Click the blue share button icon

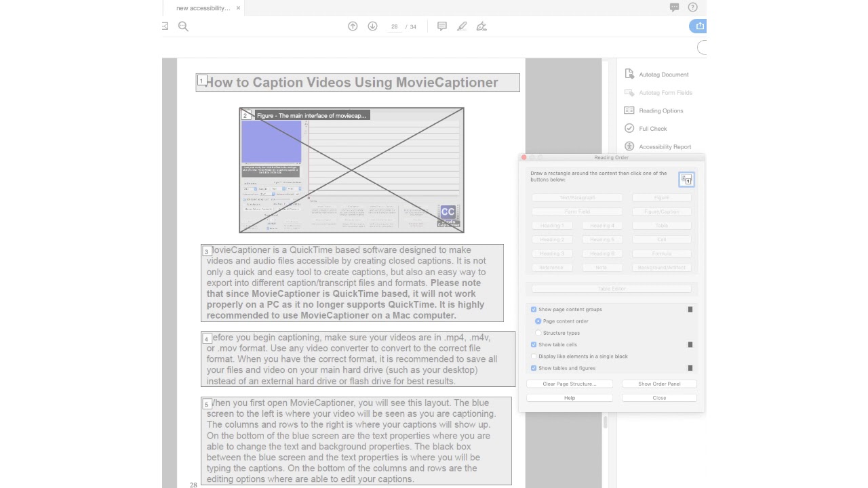699,26
